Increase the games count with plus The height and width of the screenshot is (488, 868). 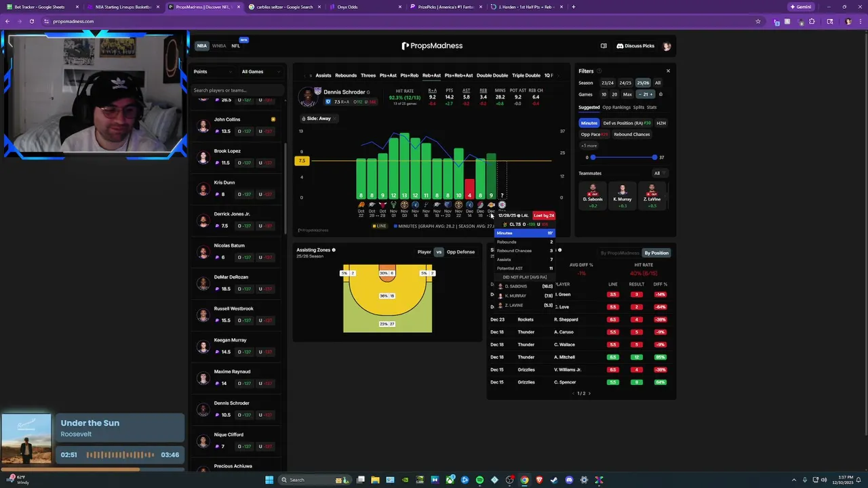[652, 94]
